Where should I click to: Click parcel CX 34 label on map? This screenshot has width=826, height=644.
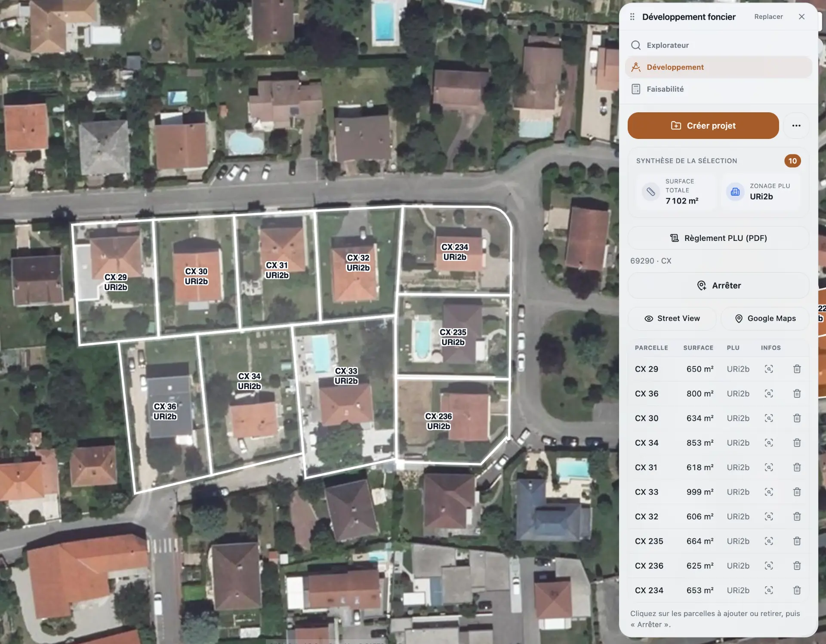pyautogui.click(x=250, y=381)
